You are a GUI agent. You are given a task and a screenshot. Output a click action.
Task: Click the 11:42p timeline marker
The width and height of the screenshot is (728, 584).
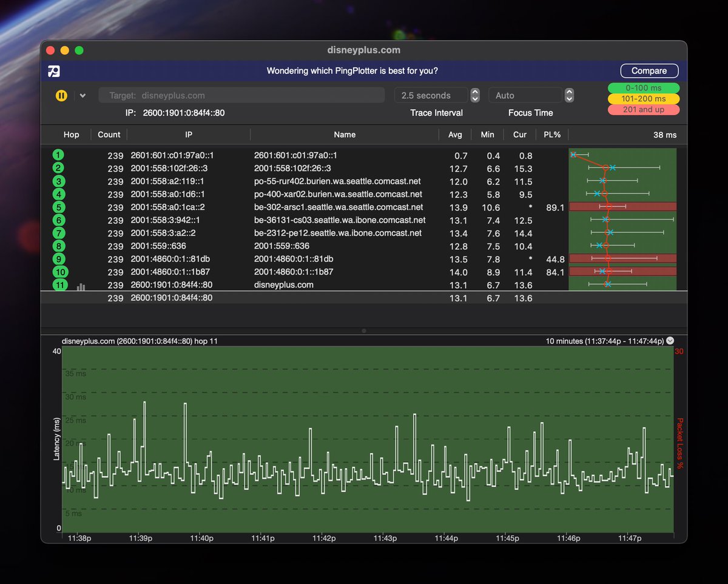pyautogui.click(x=324, y=538)
